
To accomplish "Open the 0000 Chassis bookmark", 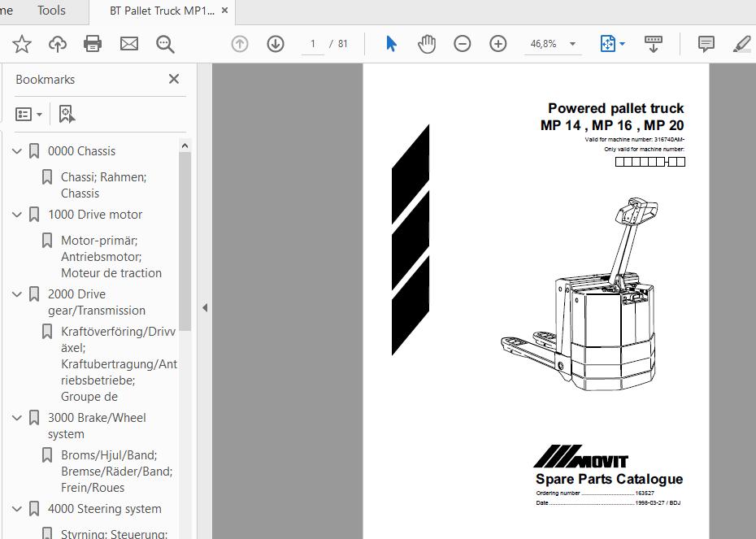I will point(81,151).
